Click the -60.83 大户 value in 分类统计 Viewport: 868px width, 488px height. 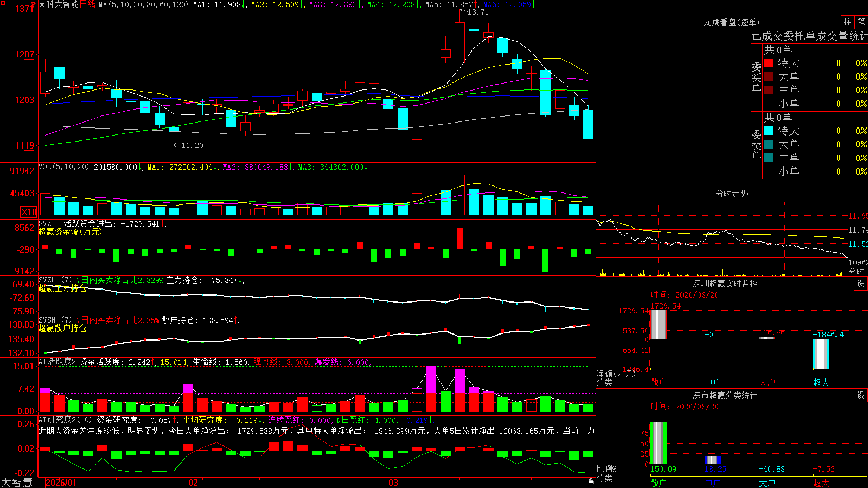tap(771, 469)
